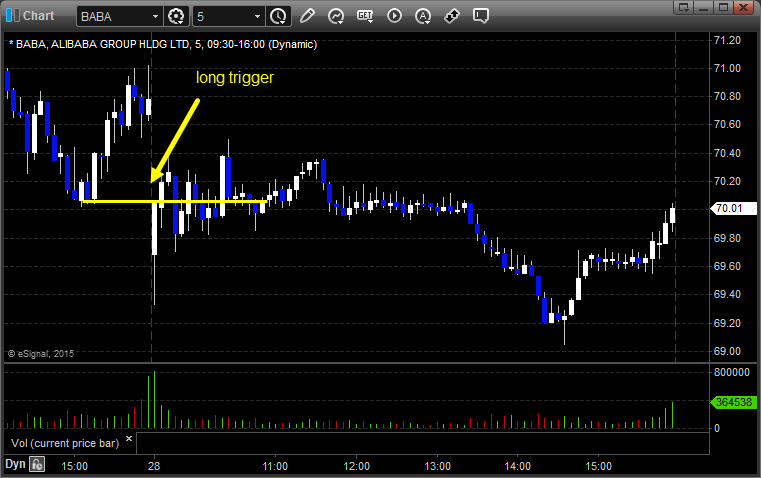Image resolution: width=761 pixels, height=478 pixels.
Task: Close the Vol study pane
Action: 129,439
